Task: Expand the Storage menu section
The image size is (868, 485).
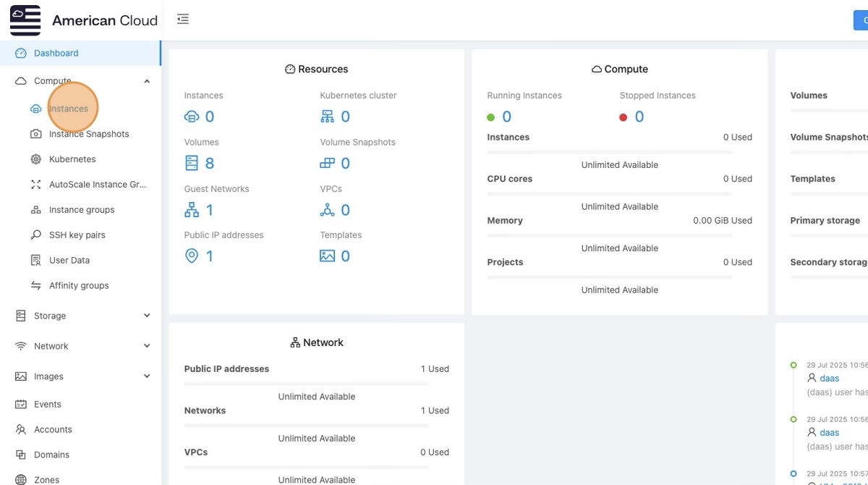Action: click(147, 316)
